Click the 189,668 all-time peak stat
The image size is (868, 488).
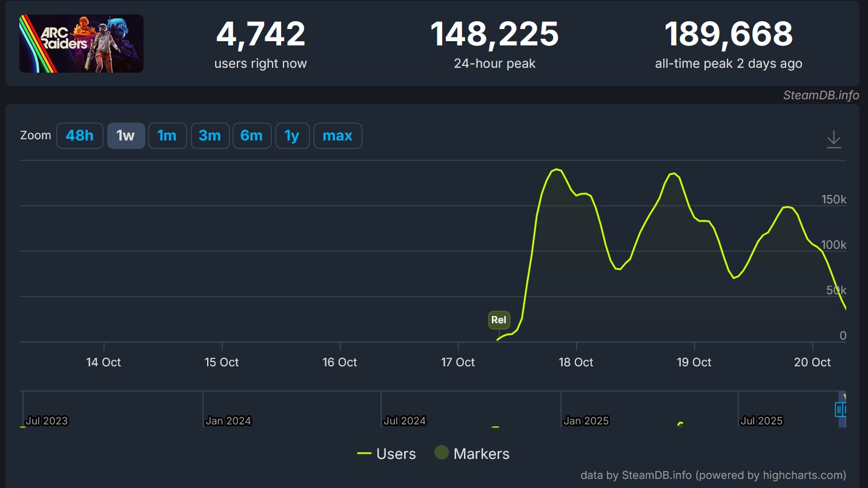click(x=728, y=34)
